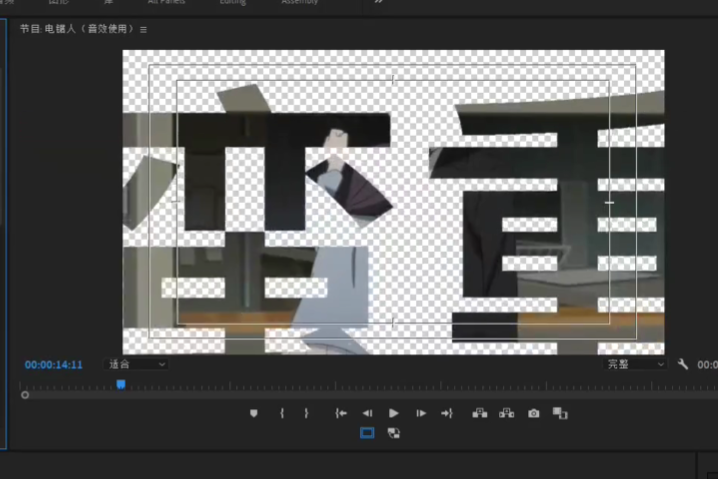Jump to the In point
Viewport: 718px width, 479px height.
[x=341, y=413]
